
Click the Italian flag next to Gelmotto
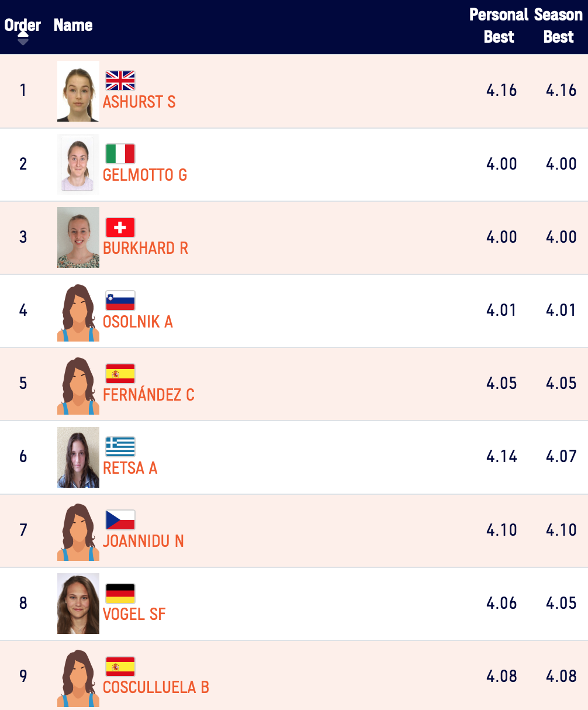120,154
